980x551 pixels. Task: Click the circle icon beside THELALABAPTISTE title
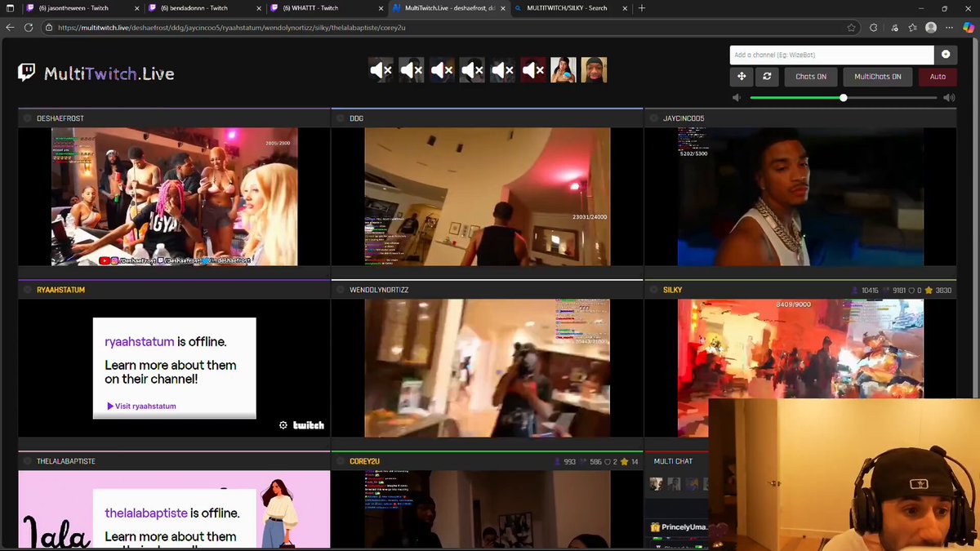pyautogui.click(x=27, y=461)
